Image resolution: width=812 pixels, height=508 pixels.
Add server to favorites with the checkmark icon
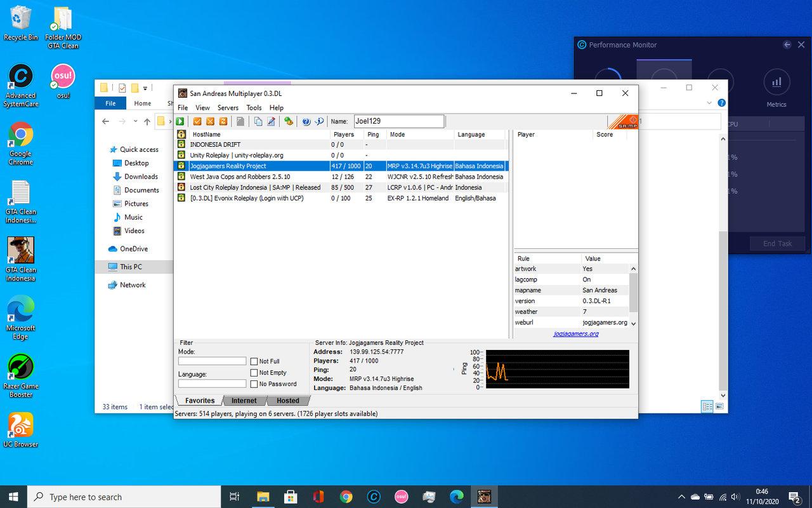197,121
